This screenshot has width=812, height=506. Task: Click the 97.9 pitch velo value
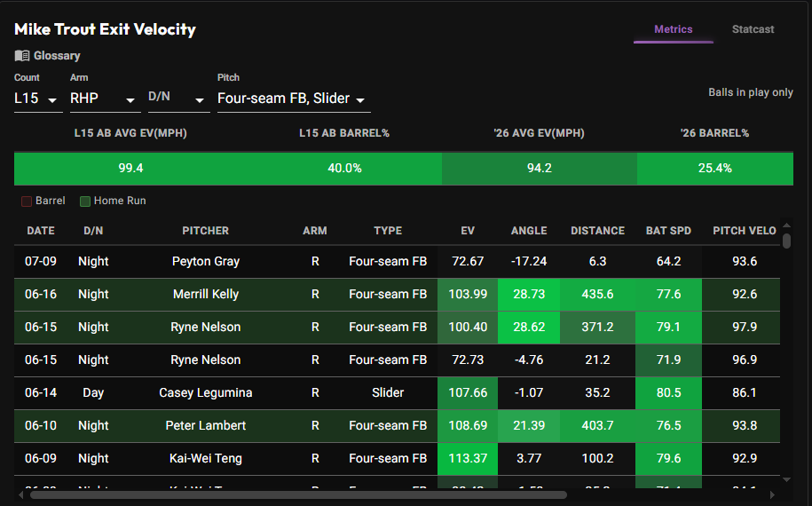tap(745, 327)
